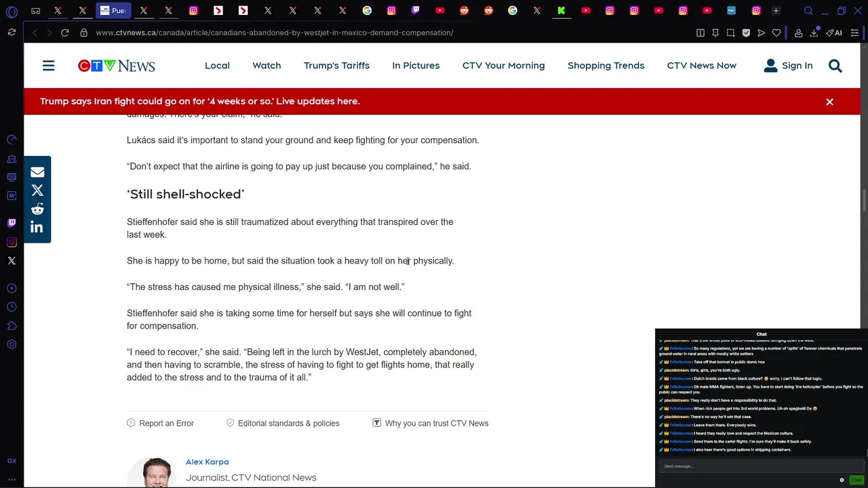Open the Watch nav item
Screen dimensions: 868x488
(267, 66)
